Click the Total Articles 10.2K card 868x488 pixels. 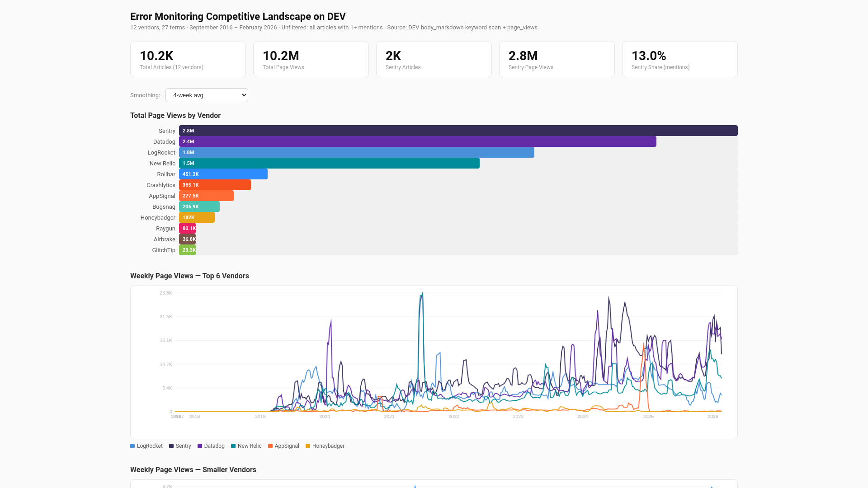click(x=188, y=60)
